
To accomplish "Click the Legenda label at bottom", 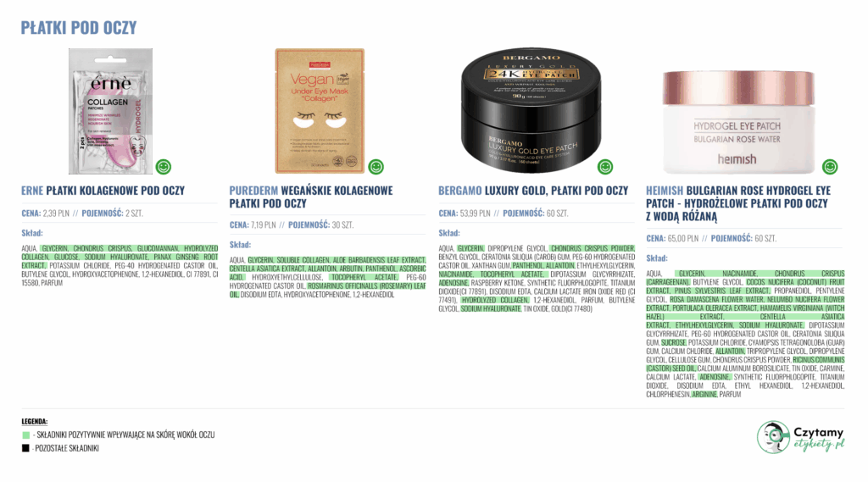I will (x=34, y=422).
